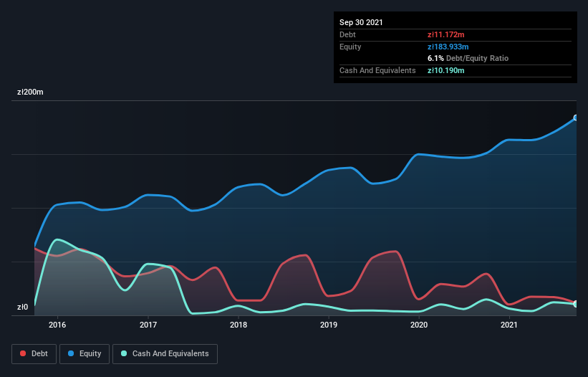Click the Cash endpoint marker at Sep 2021

[x=576, y=304]
